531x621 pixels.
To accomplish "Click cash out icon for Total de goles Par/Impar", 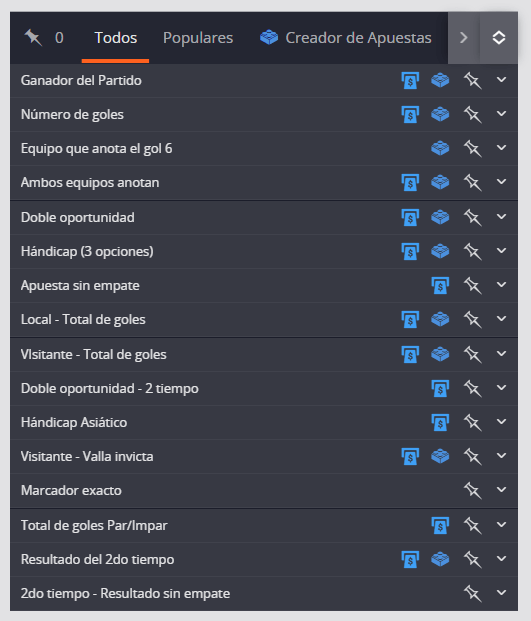I will click(x=440, y=526).
